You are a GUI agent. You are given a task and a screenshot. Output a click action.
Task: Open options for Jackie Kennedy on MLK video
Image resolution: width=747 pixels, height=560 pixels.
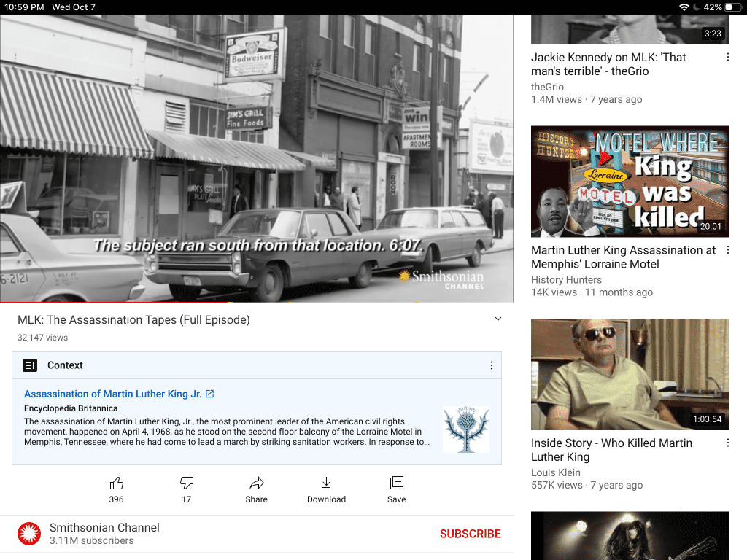(x=728, y=58)
